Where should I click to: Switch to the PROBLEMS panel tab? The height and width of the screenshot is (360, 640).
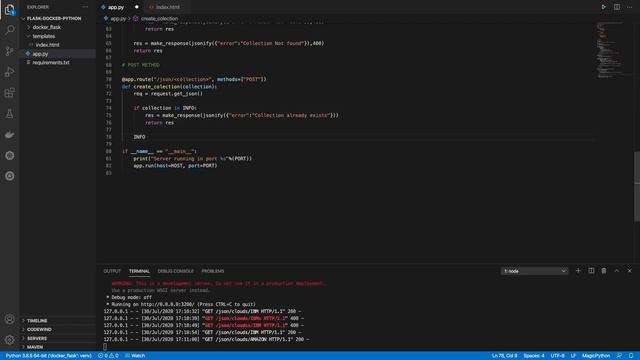coord(213,271)
